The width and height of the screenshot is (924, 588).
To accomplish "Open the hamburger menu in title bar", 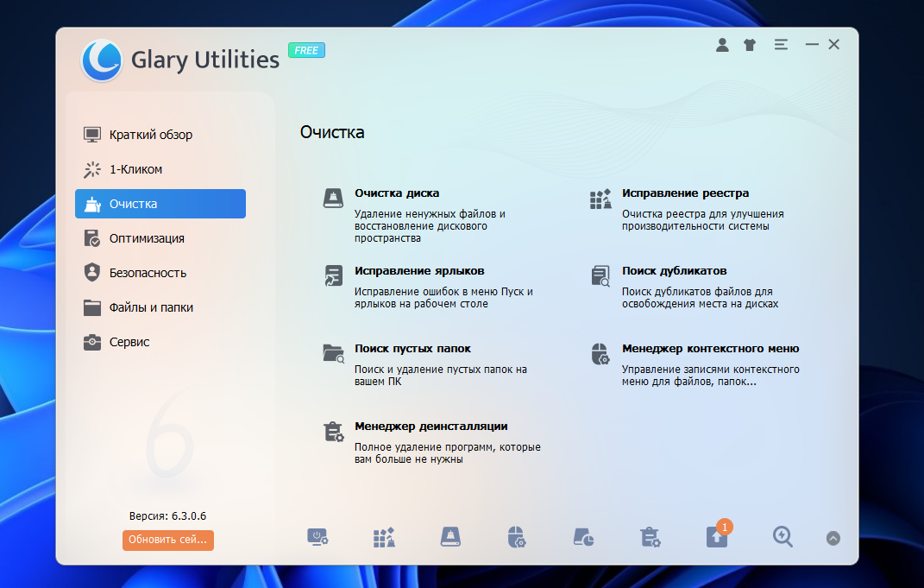I will click(x=781, y=45).
